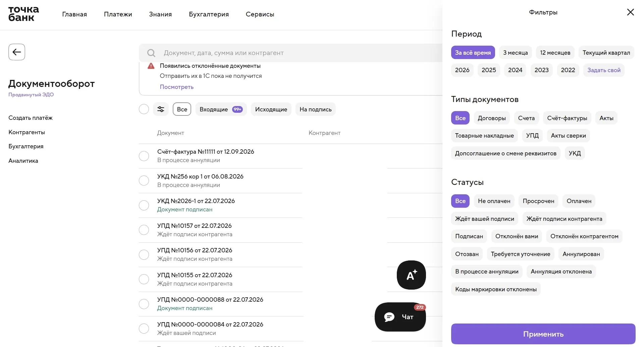The image size is (644, 347).
Task: Click the red warning triangle icon
Action: pyautogui.click(x=151, y=66)
